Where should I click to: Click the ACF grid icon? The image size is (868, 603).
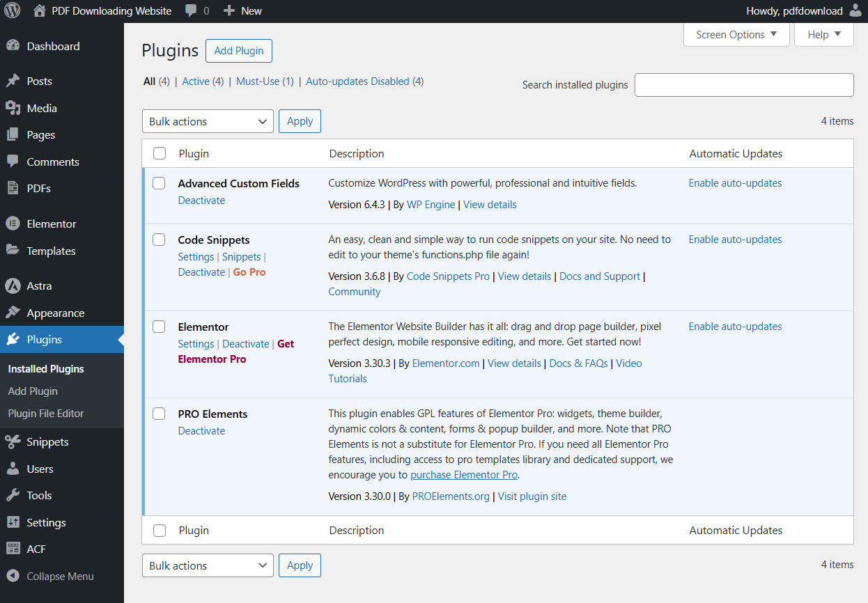[13, 549]
